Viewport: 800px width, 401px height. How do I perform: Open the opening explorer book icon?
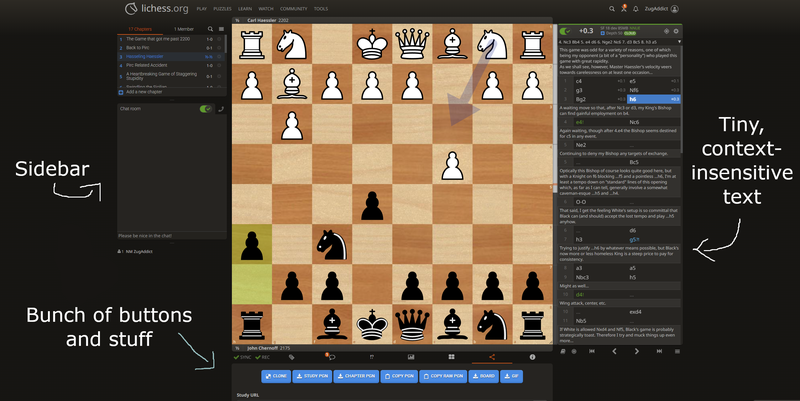[x=563, y=352]
